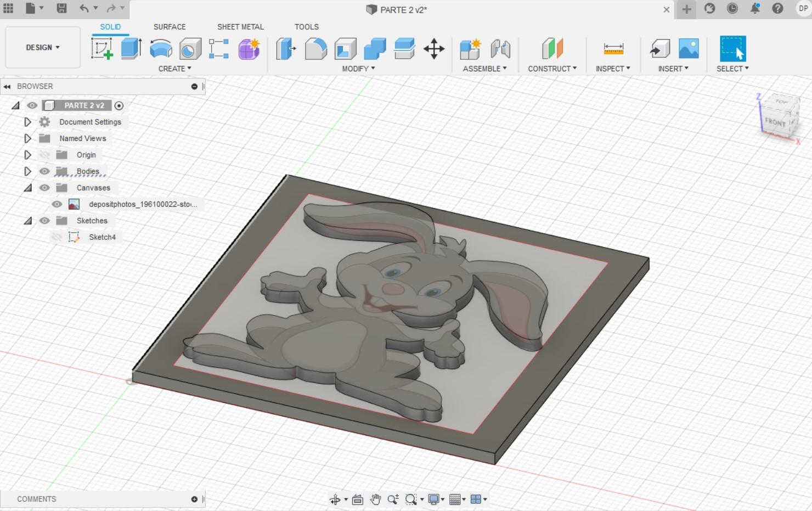This screenshot has width=812, height=511.
Task: Switch to the SURFACE tab
Action: (x=170, y=26)
